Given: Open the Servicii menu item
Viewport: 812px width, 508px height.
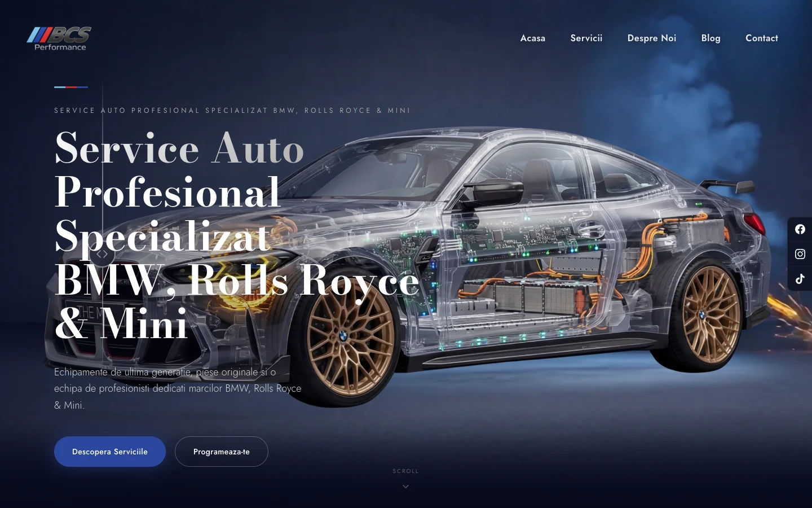Looking at the screenshot, I should [x=586, y=38].
